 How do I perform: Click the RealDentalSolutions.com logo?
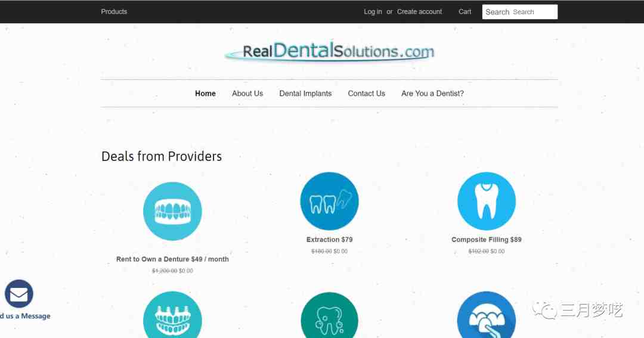coord(329,51)
